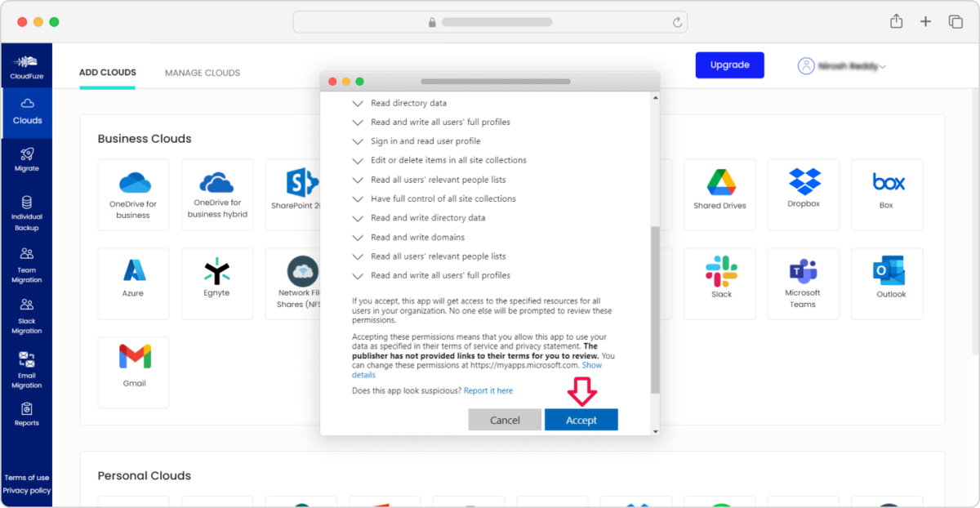Image resolution: width=980 pixels, height=508 pixels.
Task: Click the Report it here link
Action: point(488,390)
